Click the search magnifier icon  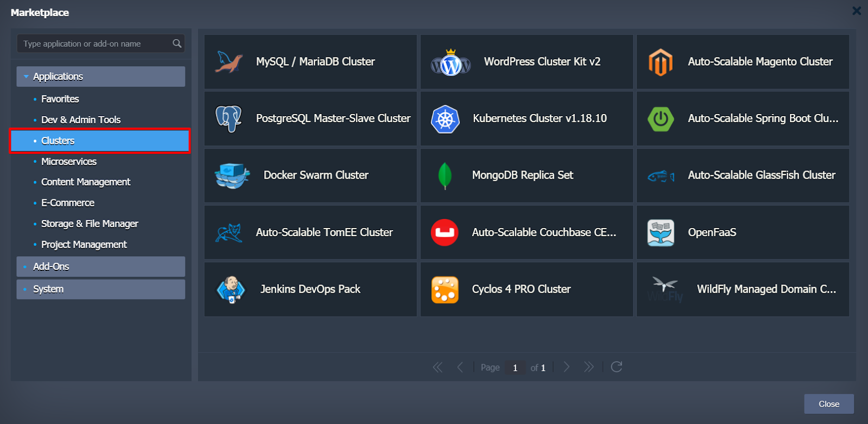(x=177, y=43)
